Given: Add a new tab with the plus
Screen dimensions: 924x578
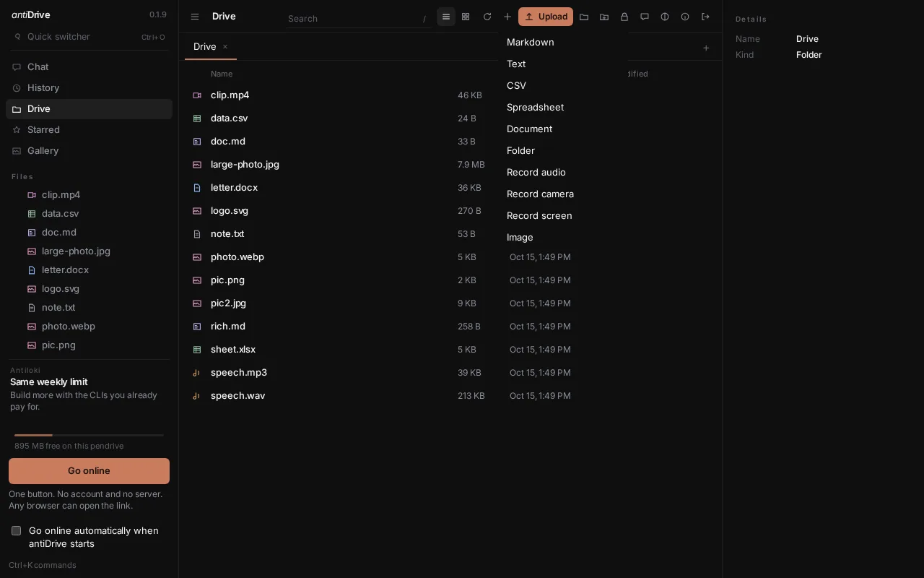Looking at the screenshot, I should coord(706,48).
